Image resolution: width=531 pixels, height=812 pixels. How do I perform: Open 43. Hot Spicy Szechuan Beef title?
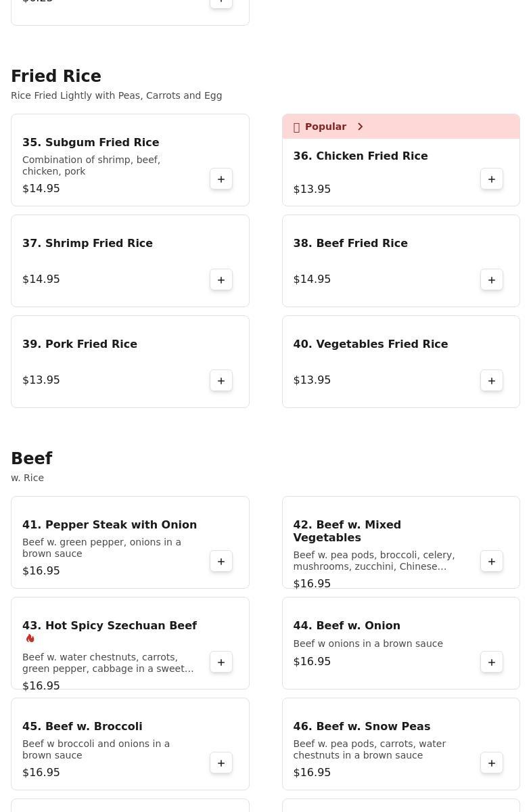coord(110,625)
